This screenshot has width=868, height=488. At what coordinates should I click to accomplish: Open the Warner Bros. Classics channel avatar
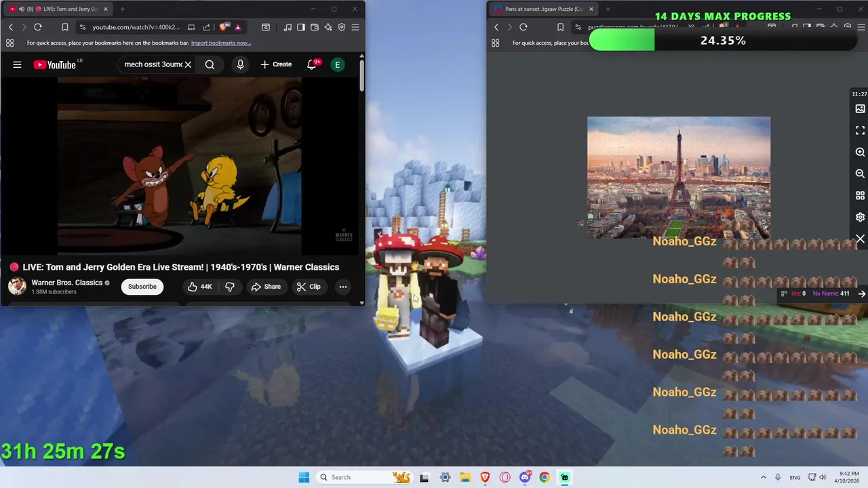pyautogui.click(x=17, y=286)
